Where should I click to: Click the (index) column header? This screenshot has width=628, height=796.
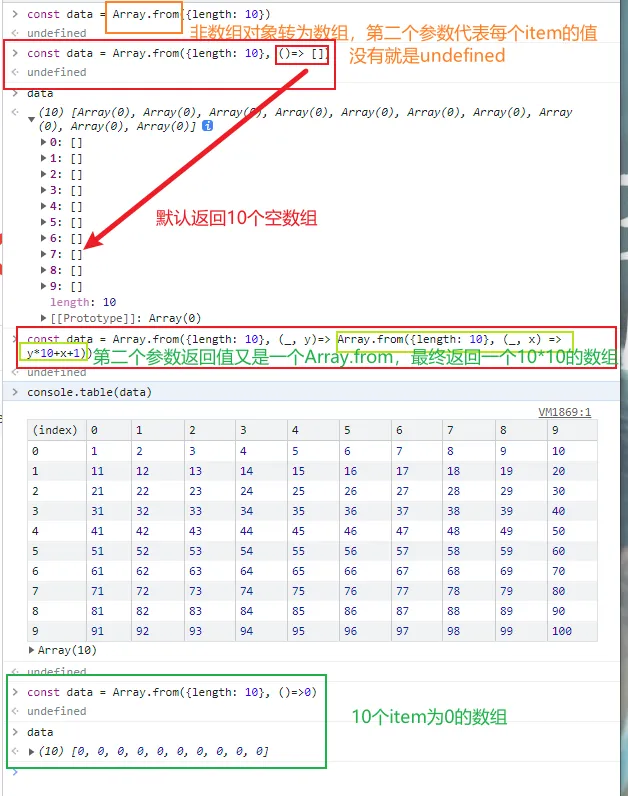pyautogui.click(x=57, y=430)
